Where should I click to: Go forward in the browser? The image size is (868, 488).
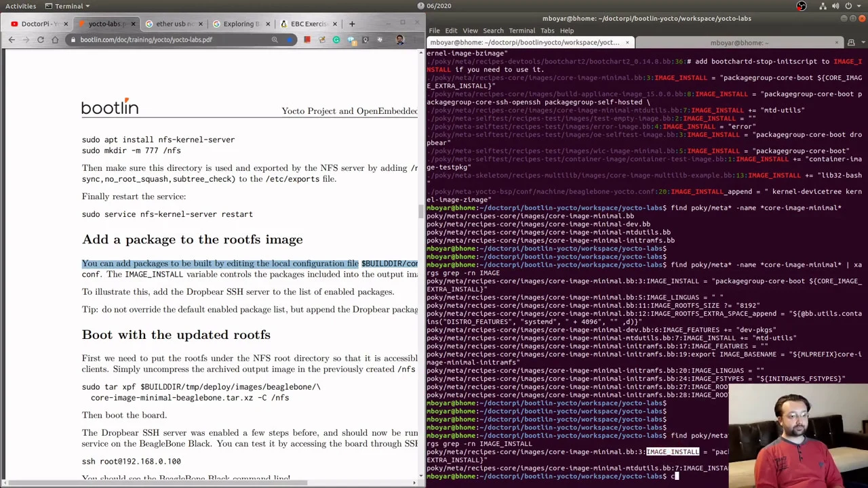(x=26, y=40)
